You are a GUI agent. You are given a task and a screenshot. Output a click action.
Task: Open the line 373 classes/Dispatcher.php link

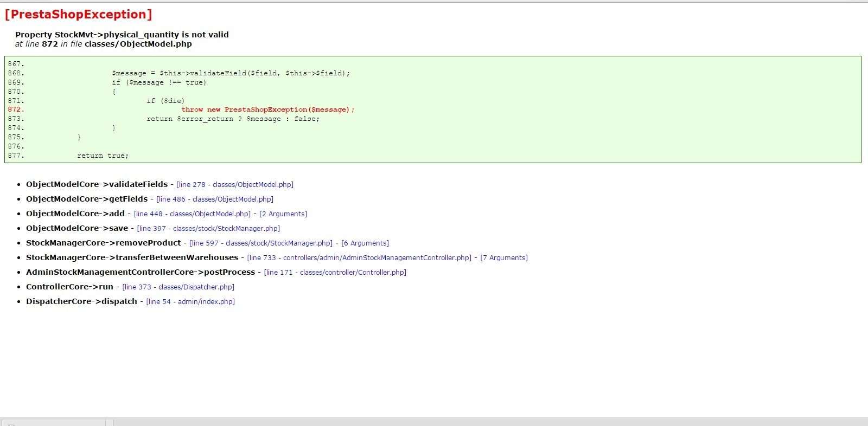pos(178,287)
